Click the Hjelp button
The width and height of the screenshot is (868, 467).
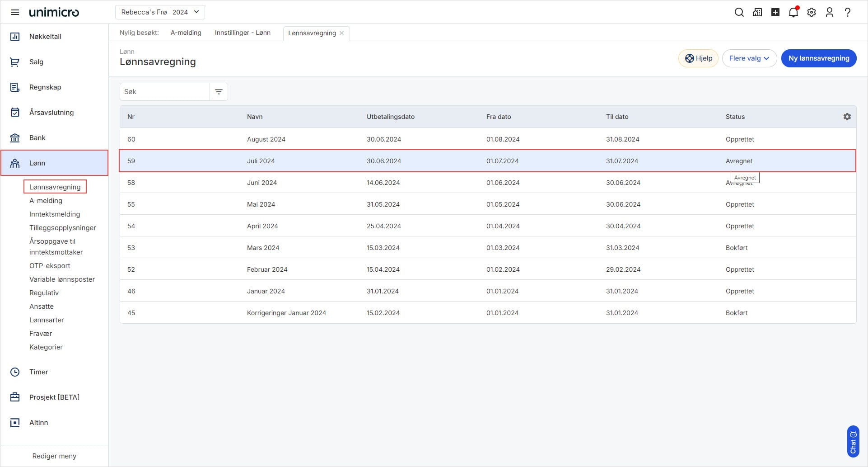point(698,58)
